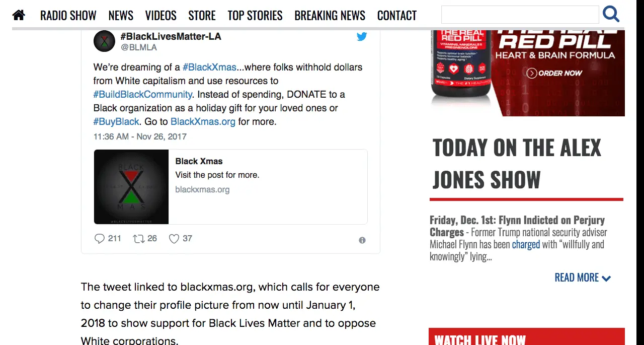Go to the STORE menu item
This screenshot has height=345, width=644.
(202, 16)
